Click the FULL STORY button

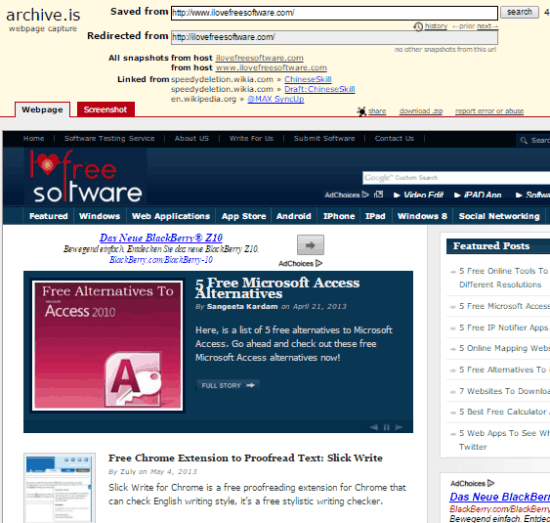228,385
